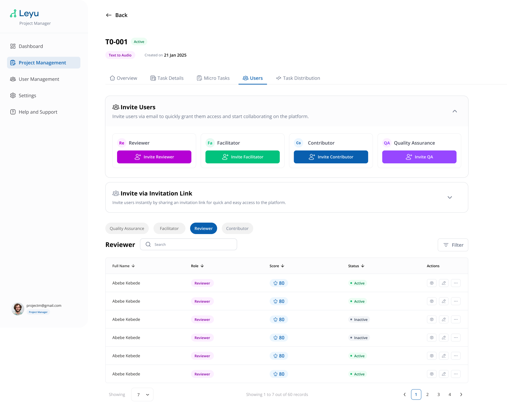Click the Search input field
This screenshot has height=420, width=507.
pyautogui.click(x=194, y=244)
